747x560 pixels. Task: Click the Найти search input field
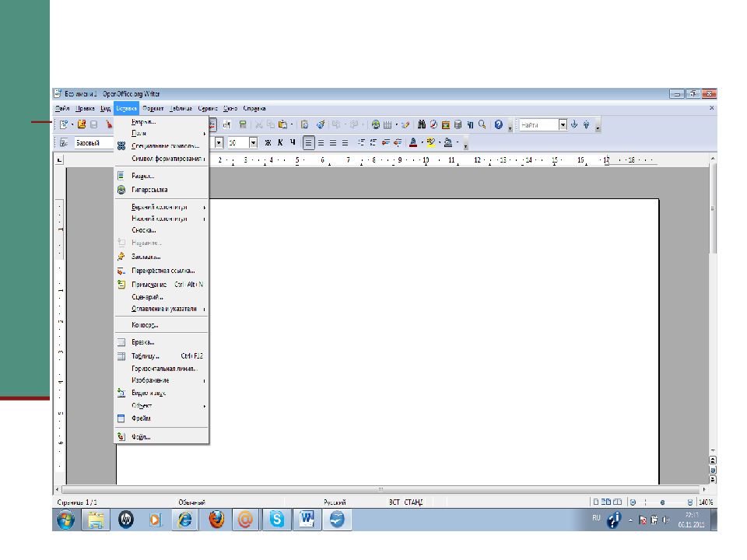[538, 124]
